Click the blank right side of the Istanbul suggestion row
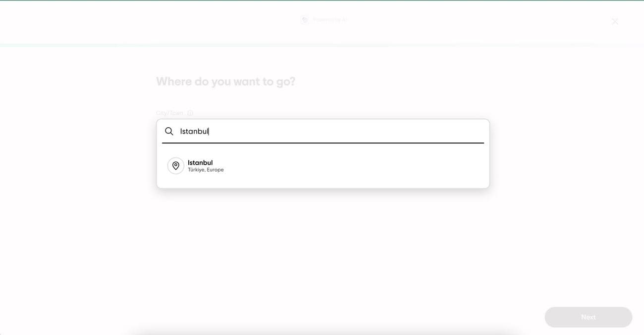Image resolution: width=644 pixels, height=335 pixels. click(x=396, y=166)
